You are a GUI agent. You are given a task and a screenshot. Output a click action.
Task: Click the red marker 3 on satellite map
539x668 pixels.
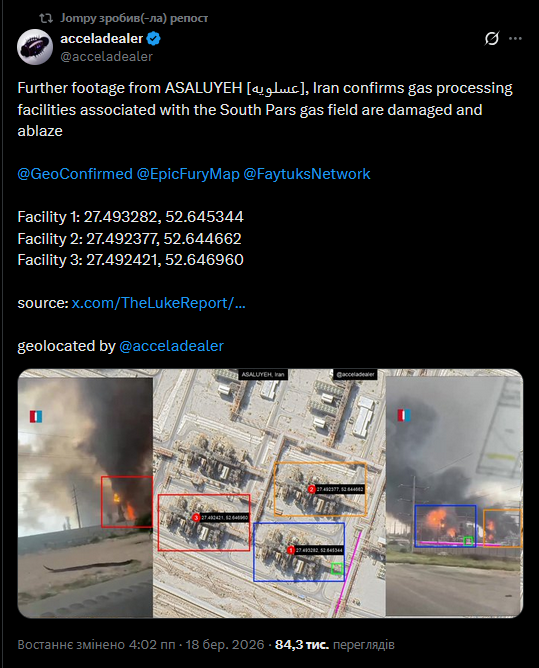point(196,518)
